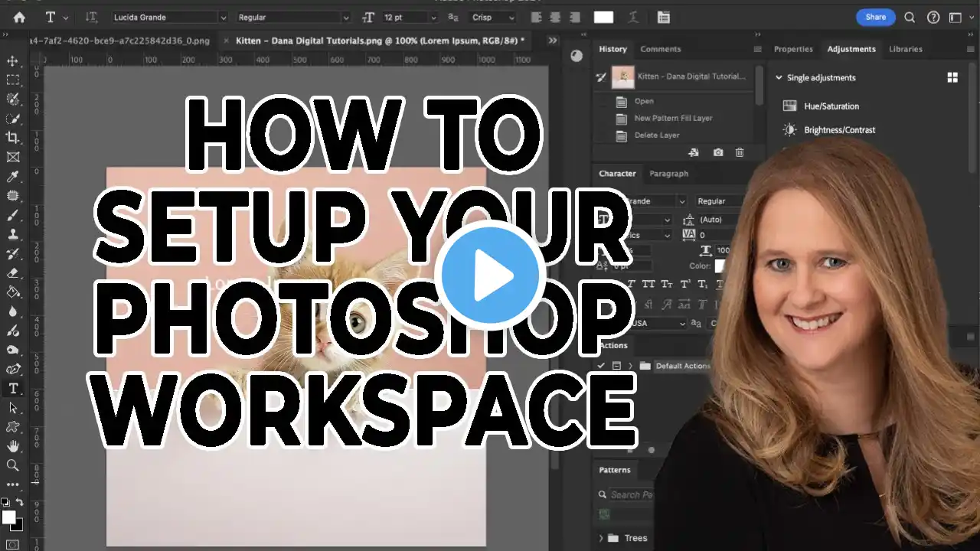980x551 pixels.
Task: Toggle text orientation in options bar
Action: (x=92, y=17)
